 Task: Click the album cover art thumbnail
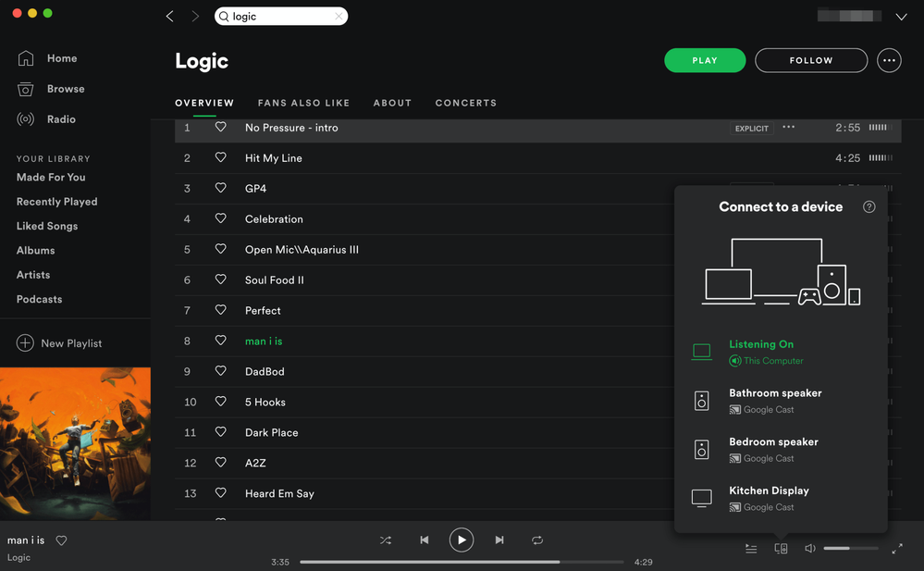pos(76,443)
